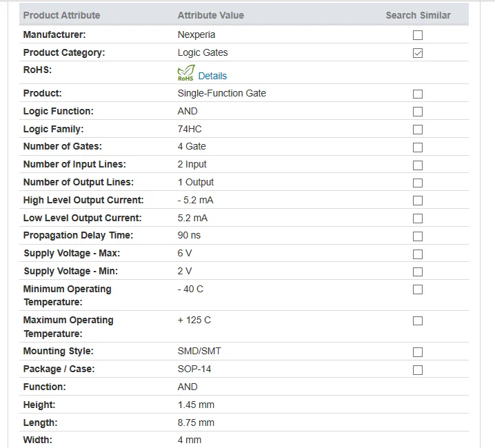Click the 'Function:' attribute label
Viewport: 495px width, 448px height.
45,387
